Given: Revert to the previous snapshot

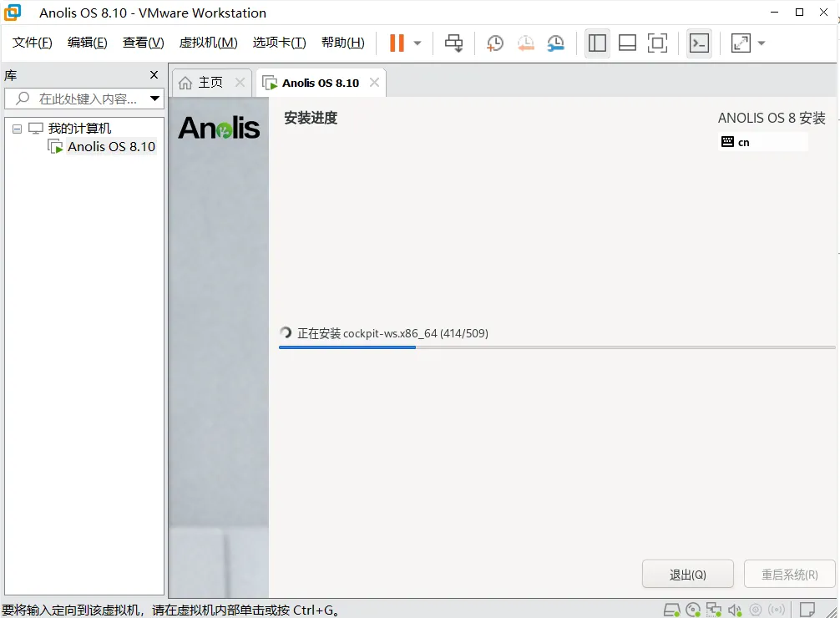Looking at the screenshot, I should pos(525,43).
